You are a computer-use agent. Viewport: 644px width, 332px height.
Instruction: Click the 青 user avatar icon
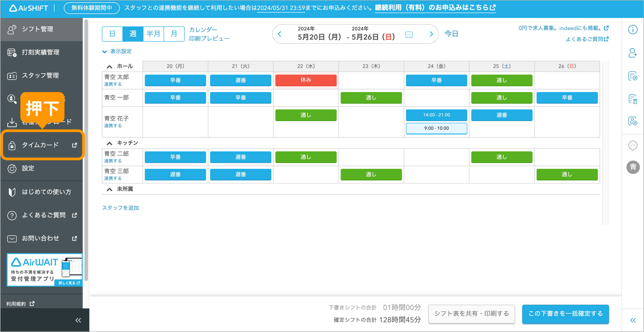pos(633,167)
